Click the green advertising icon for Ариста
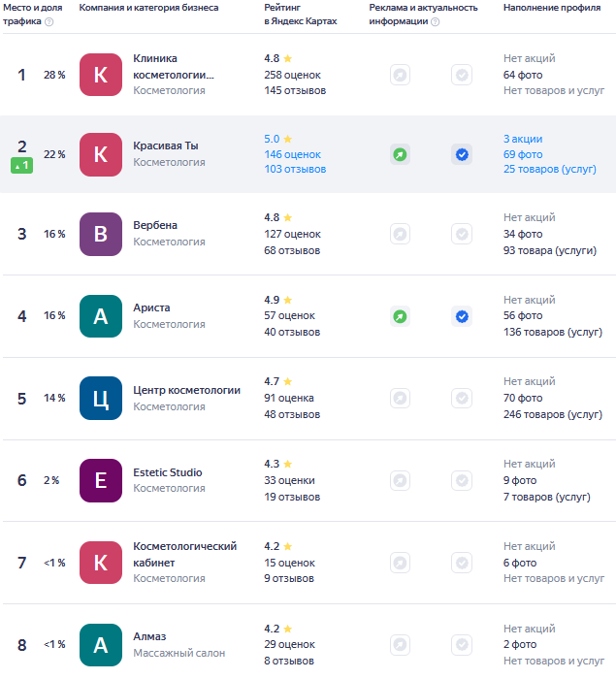 (400, 316)
